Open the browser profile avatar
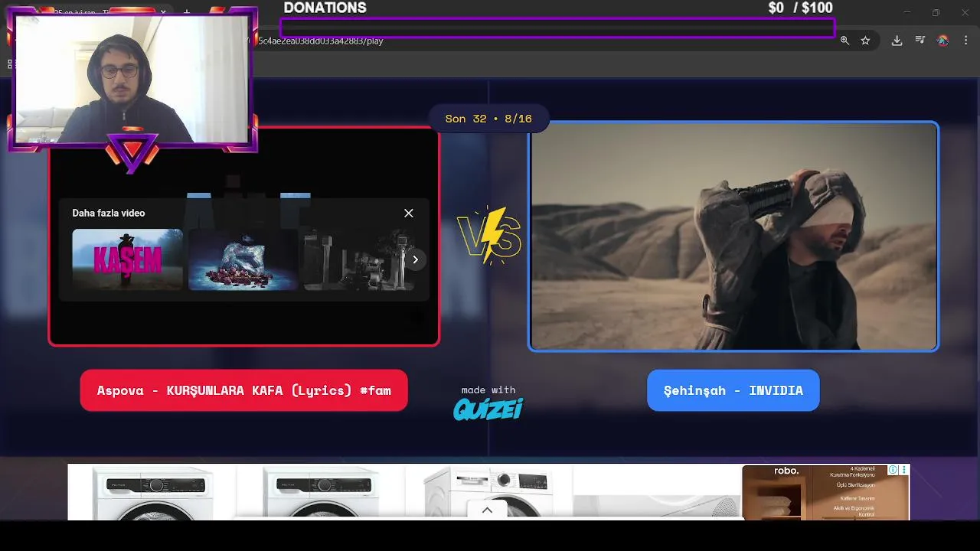Image resolution: width=980 pixels, height=551 pixels. point(943,41)
